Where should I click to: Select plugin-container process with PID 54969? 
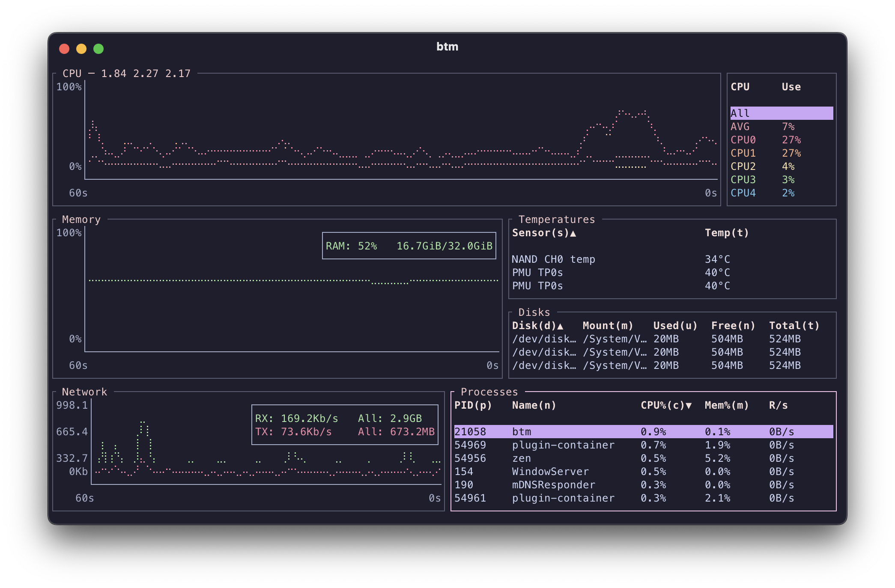coord(644,445)
